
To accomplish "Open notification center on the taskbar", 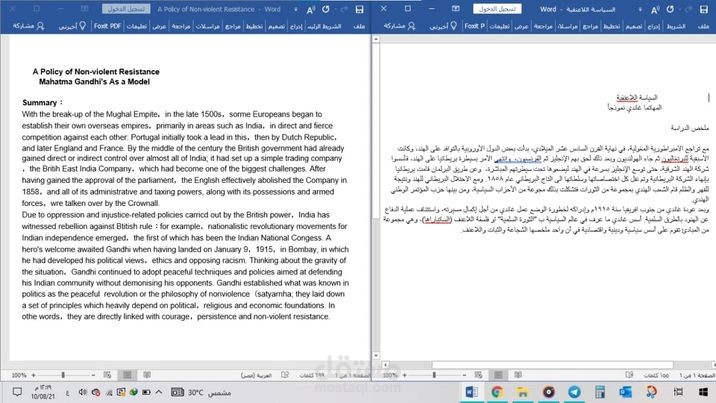I will click(x=17, y=392).
